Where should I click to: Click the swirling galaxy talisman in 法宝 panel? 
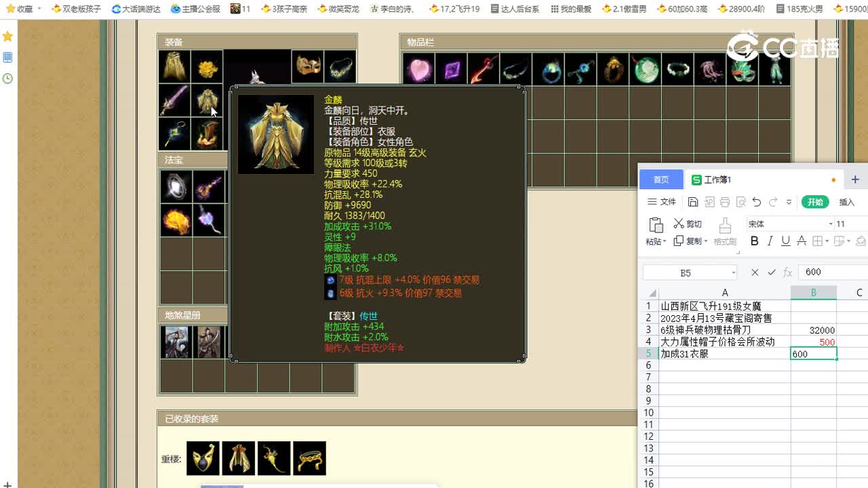[x=176, y=186]
